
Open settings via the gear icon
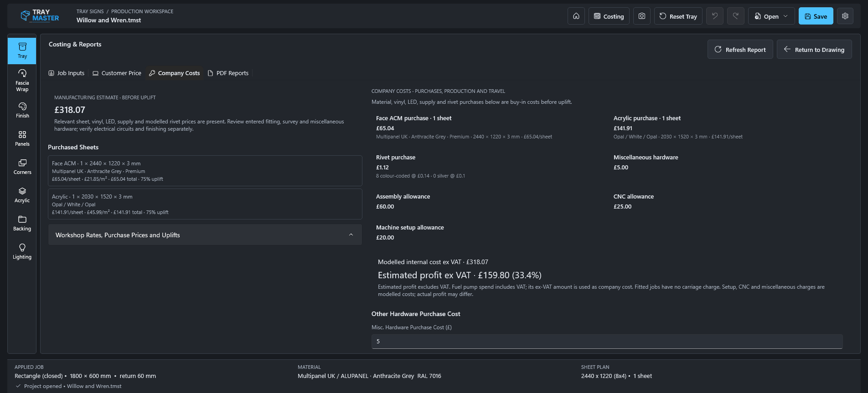click(845, 16)
